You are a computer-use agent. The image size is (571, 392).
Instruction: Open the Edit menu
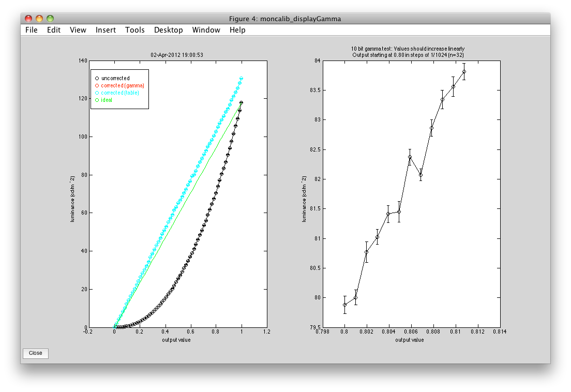54,30
